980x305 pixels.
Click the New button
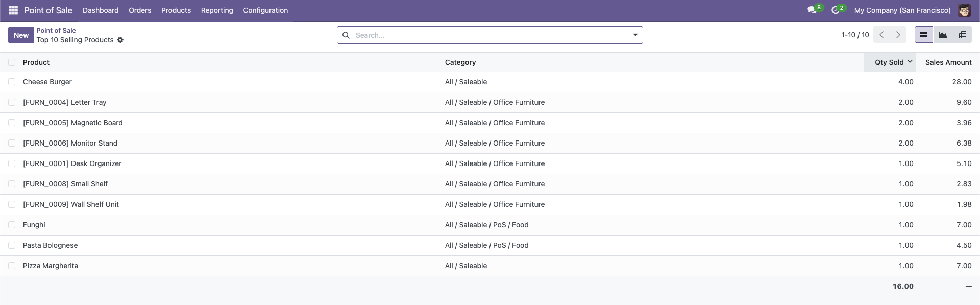[21, 35]
